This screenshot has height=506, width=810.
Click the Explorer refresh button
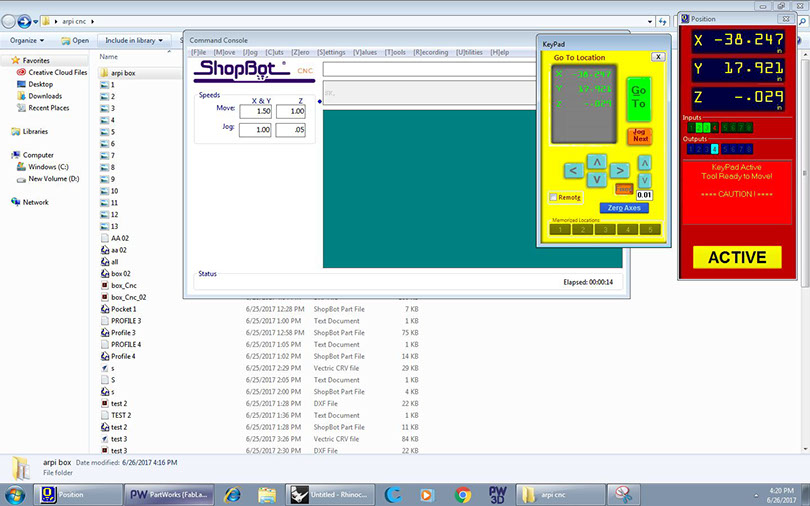[663, 22]
